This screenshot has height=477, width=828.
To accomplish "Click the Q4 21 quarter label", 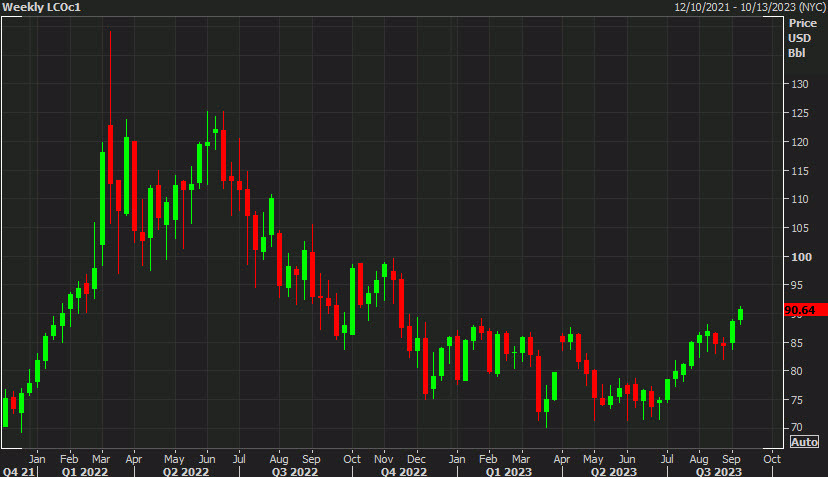I will click(x=18, y=471).
